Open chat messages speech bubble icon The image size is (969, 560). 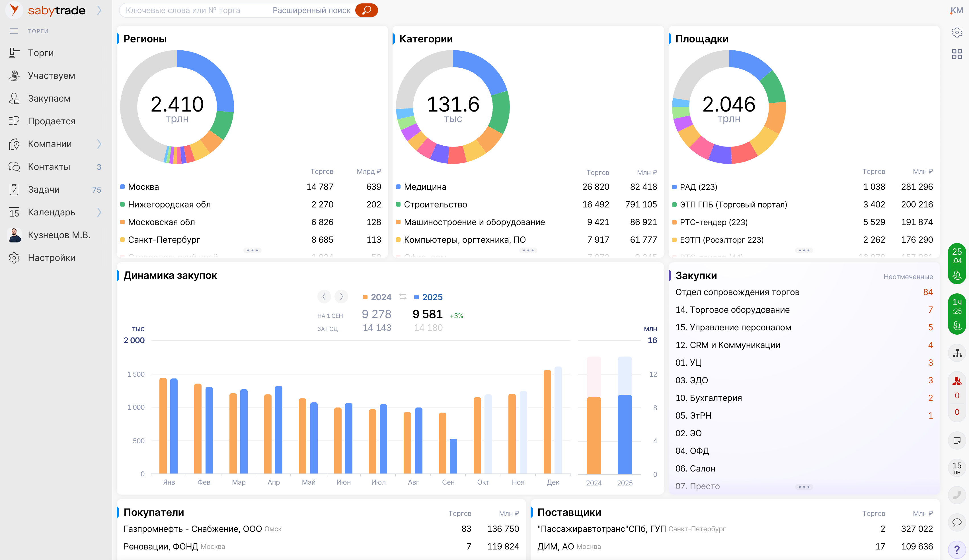tap(957, 522)
